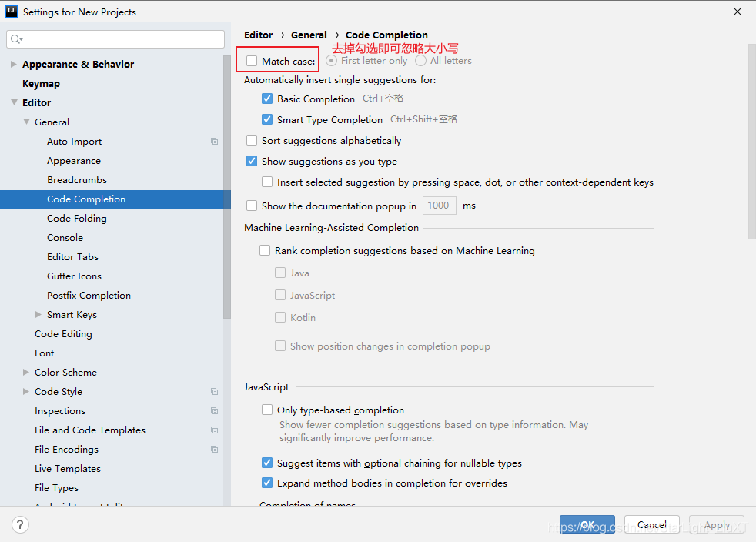Enable Show the documentation popup checkbox
This screenshot has width=756, height=542.
tap(252, 206)
